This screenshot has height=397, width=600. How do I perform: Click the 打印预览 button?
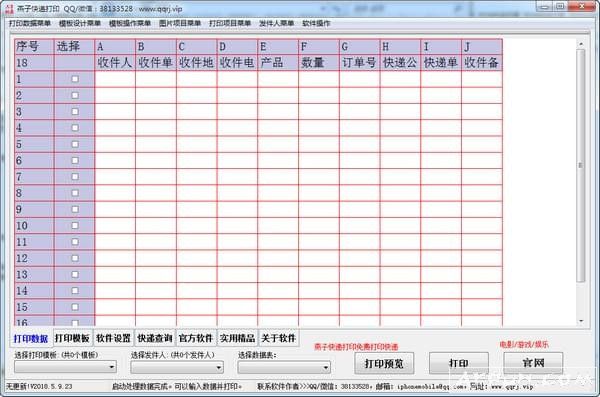click(x=384, y=363)
